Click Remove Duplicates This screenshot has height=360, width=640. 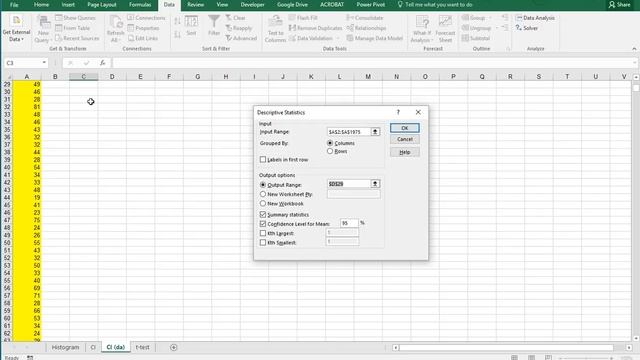tap(316, 28)
